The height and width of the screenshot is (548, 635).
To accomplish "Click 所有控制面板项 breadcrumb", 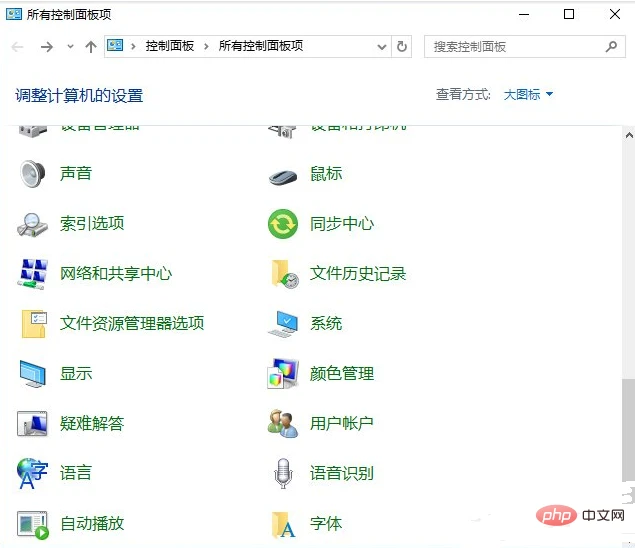I will pyautogui.click(x=261, y=46).
